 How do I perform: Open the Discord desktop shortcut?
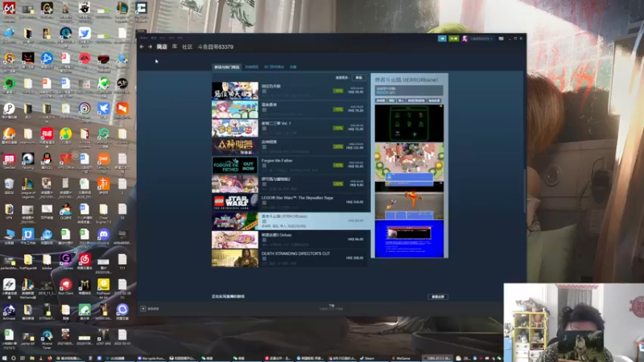pos(104,236)
